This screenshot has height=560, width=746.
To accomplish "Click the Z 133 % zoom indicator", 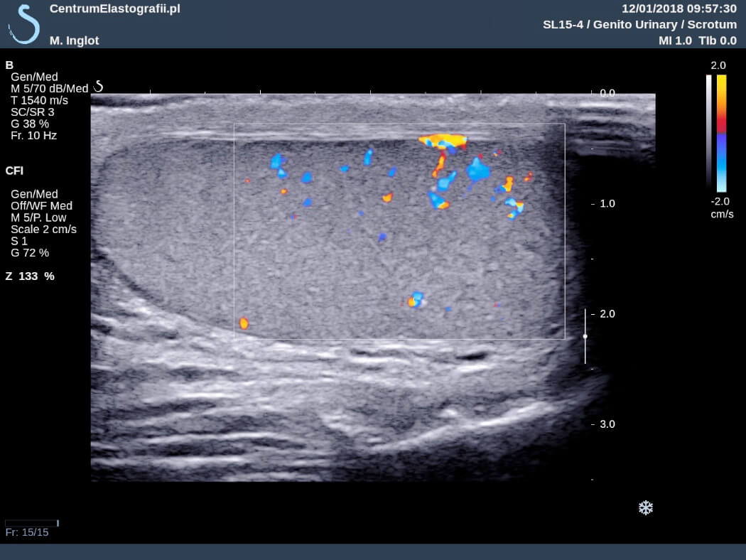I will [30, 276].
